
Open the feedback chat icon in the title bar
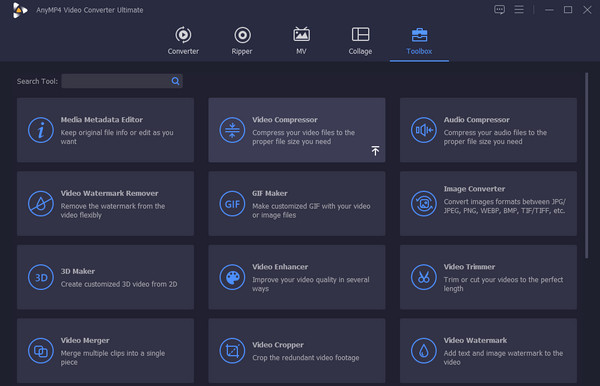point(499,10)
